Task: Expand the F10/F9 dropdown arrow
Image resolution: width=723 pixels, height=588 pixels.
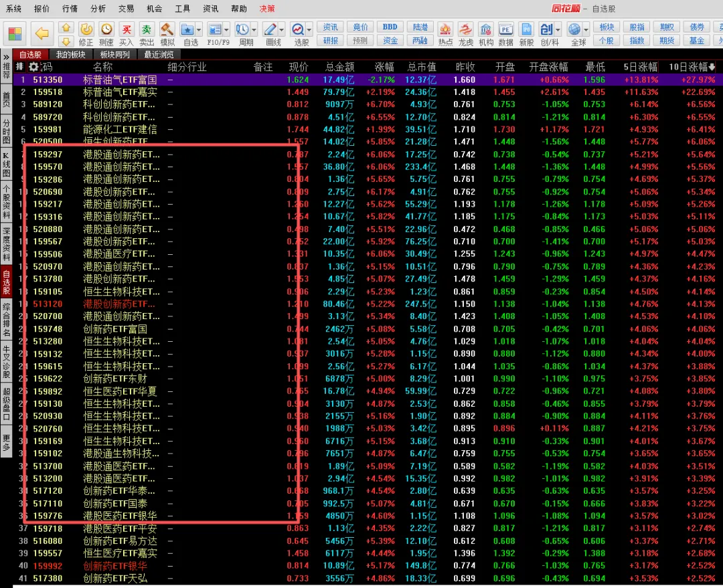Action: point(226,30)
